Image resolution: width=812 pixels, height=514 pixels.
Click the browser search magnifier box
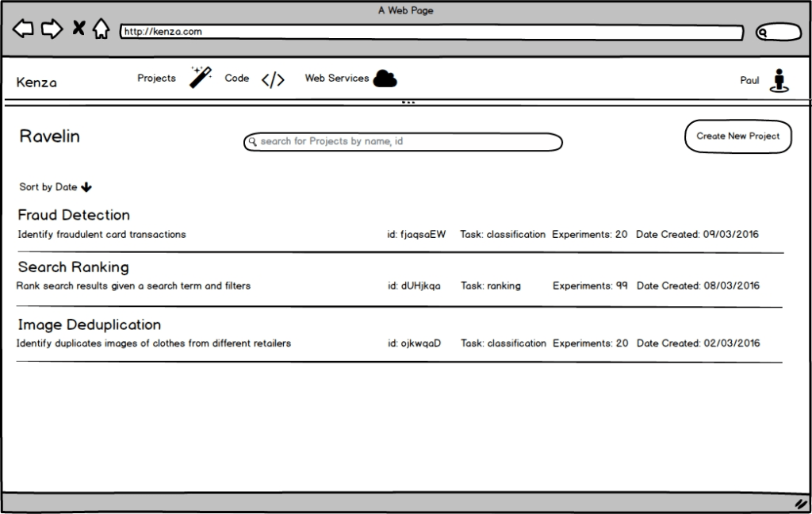coord(778,33)
